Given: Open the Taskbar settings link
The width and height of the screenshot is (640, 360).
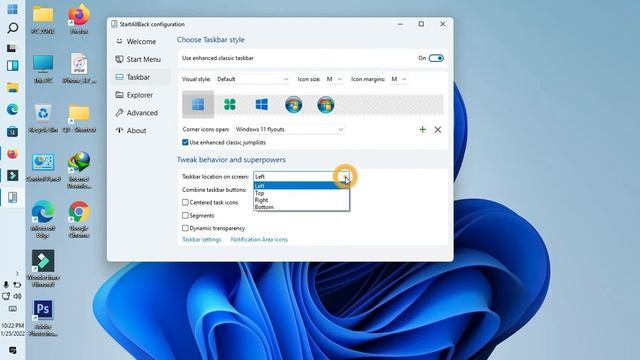Looking at the screenshot, I should pyautogui.click(x=201, y=240).
